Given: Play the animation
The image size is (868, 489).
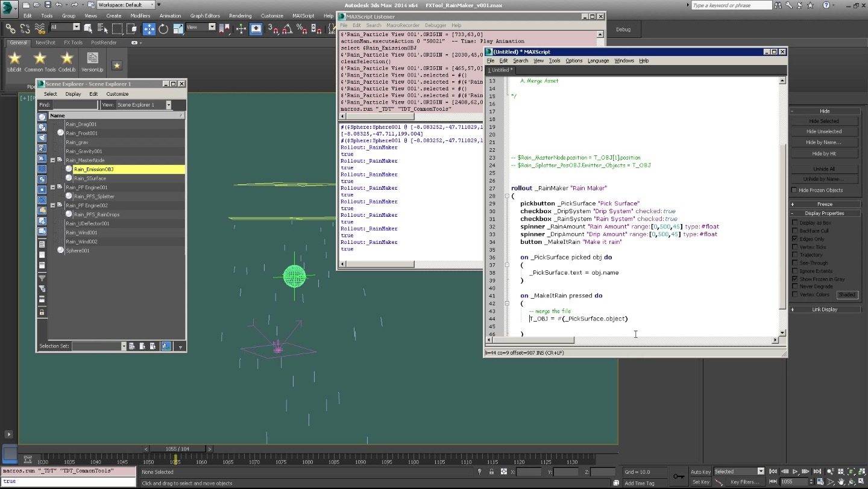Looking at the screenshot, I should pos(795,472).
